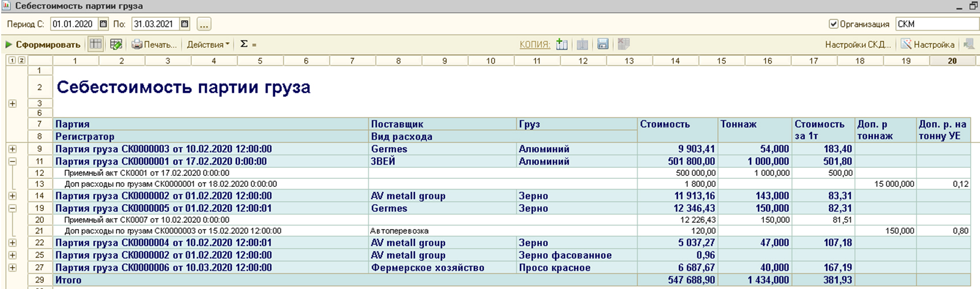The height and width of the screenshot is (289, 980).
Task: Click the Sigma sum icon in toolbar
Action: 244,44
